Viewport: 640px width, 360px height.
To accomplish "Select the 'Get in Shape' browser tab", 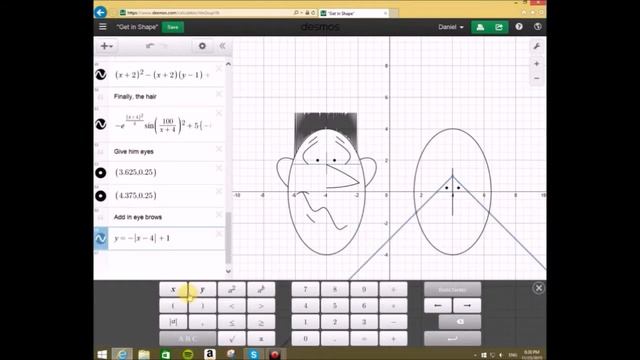I will pyautogui.click(x=353, y=13).
